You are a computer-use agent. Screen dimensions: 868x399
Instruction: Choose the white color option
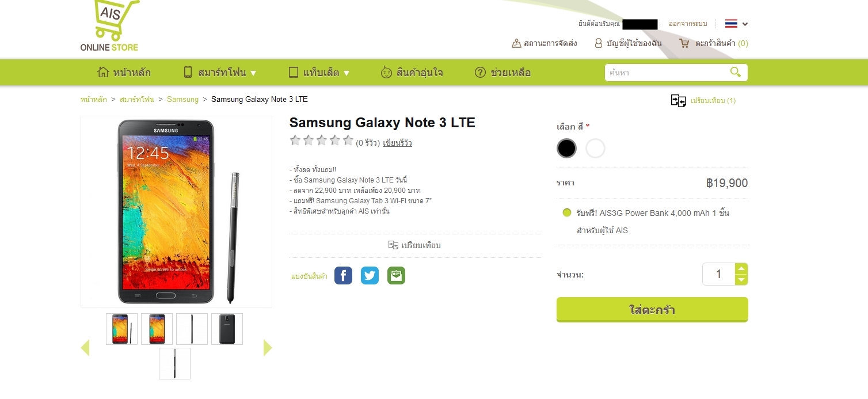595,149
